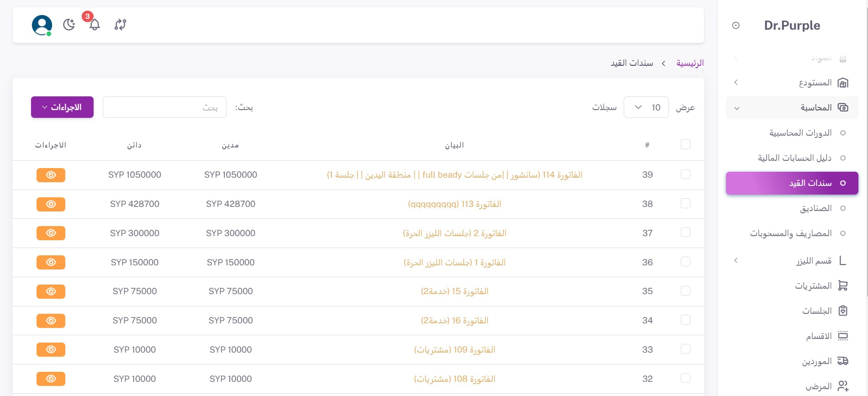This screenshot has height=396, width=868.
Task: Click the sync arrows icon in header
Action: click(x=120, y=25)
